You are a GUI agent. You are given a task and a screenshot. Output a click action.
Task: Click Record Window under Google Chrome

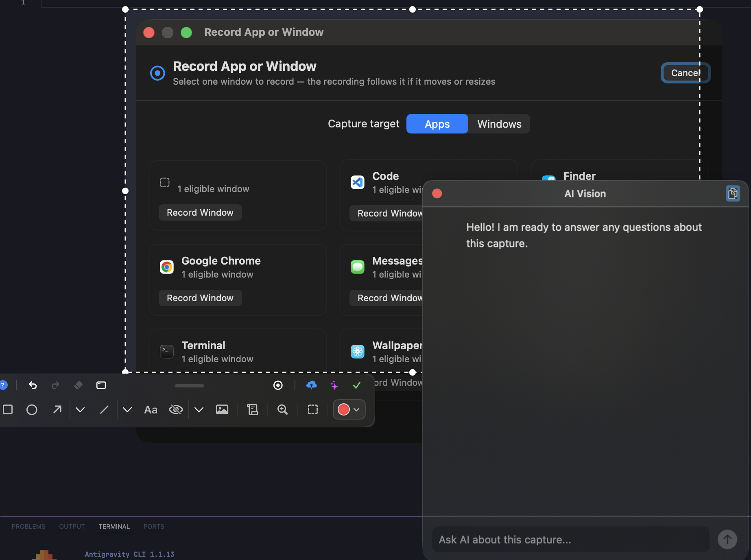tap(200, 298)
